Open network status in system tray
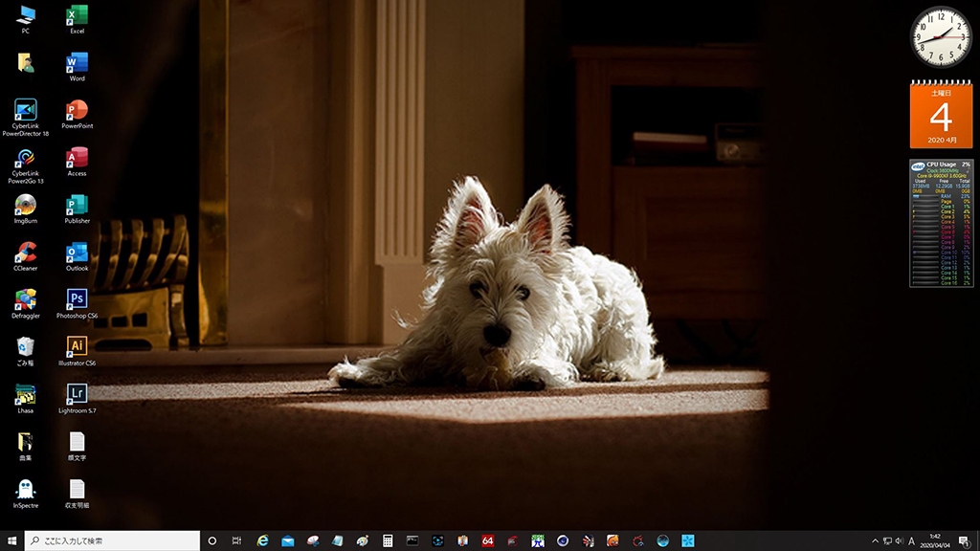The image size is (980, 551). (x=887, y=541)
